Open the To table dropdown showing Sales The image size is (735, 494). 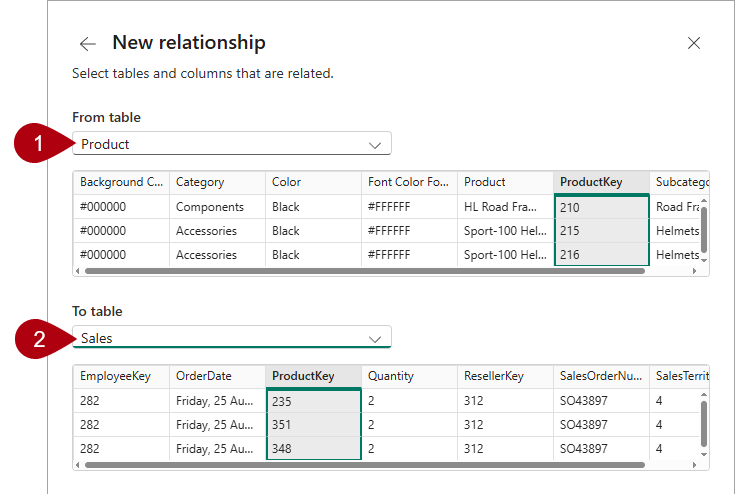click(x=232, y=337)
